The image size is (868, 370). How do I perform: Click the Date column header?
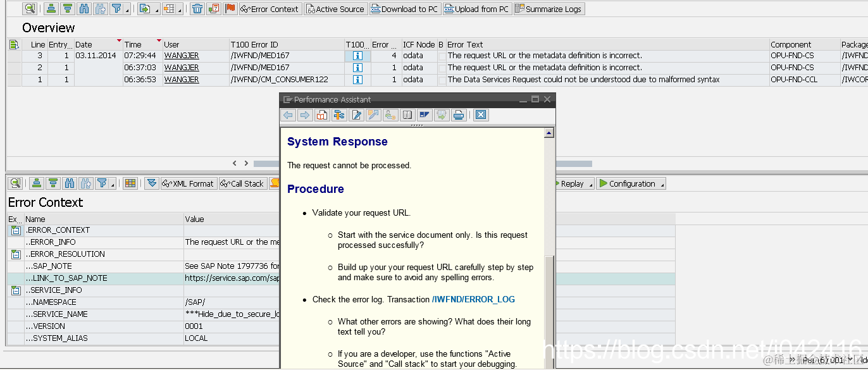(x=98, y=44)
